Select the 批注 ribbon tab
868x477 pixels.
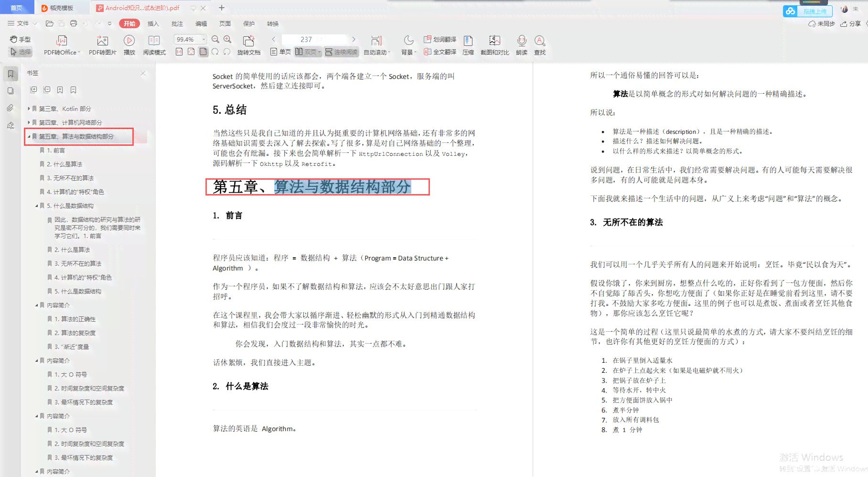coord(177,23)
